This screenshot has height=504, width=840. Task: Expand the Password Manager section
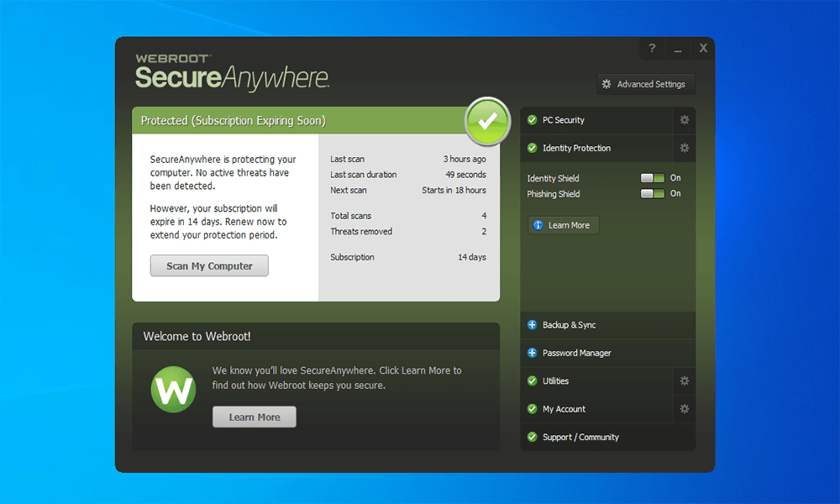608,353
